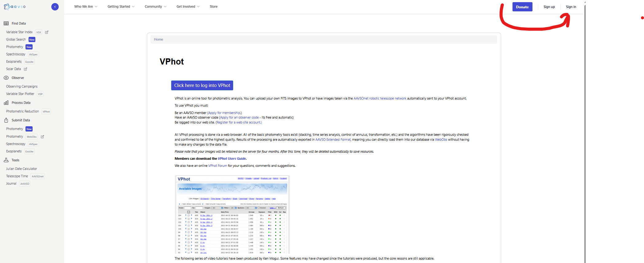Click the WebObs badge
The height and width of the screenshot is (263, 644).
(x=32, y=137)
